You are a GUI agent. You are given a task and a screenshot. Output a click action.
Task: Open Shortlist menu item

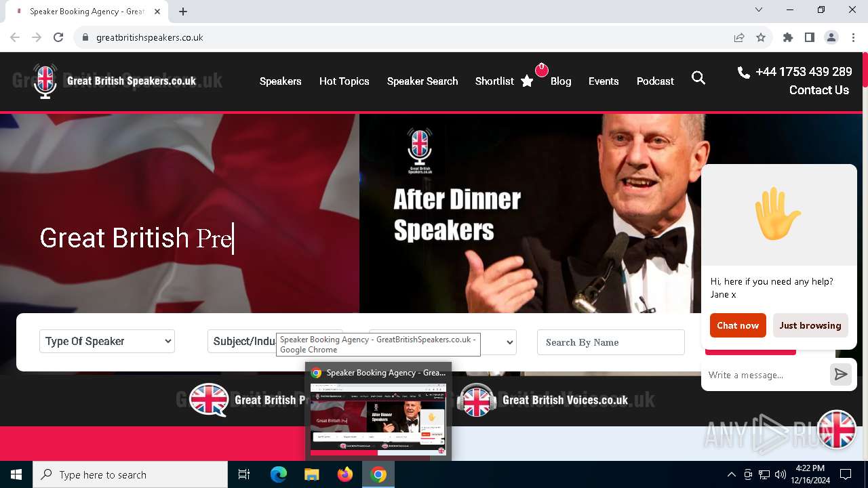point(494,81)
